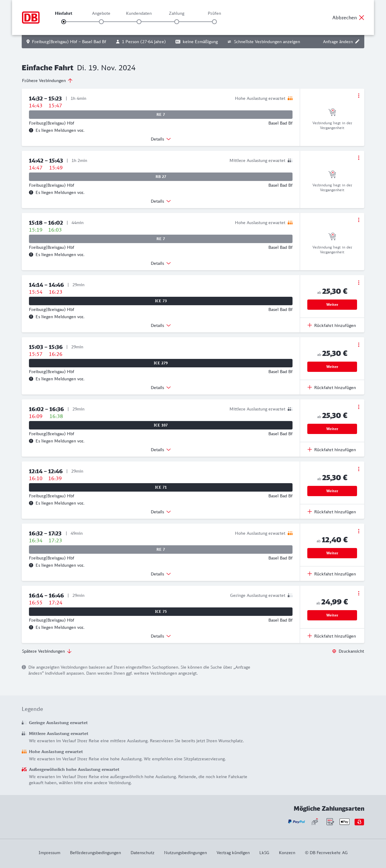Click the Druckansicht printer icon
This screenshot has width=386, height=868.
[334, 651]
